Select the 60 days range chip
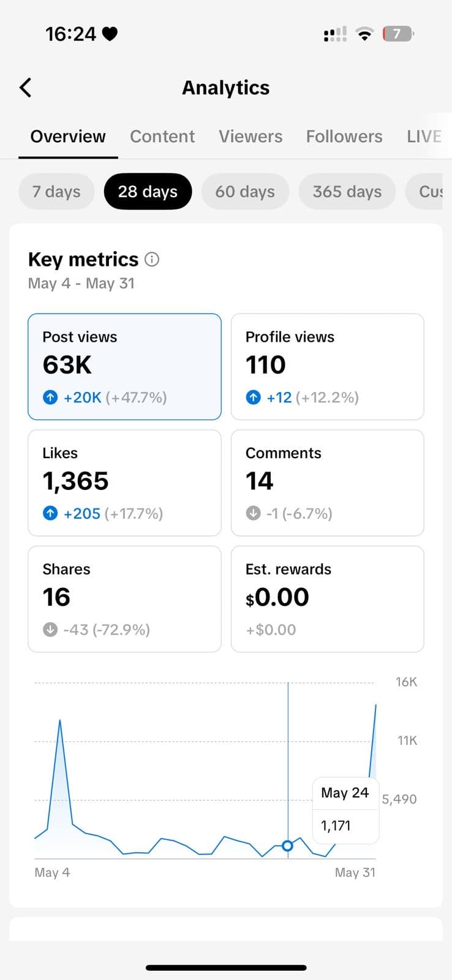 tap(245, 192)
